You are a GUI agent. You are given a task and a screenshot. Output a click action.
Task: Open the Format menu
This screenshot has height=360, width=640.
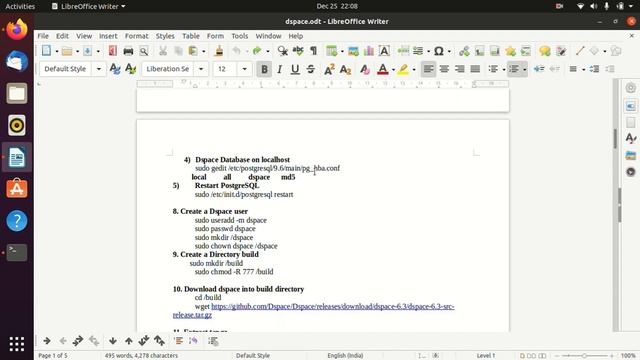[137, 36]
